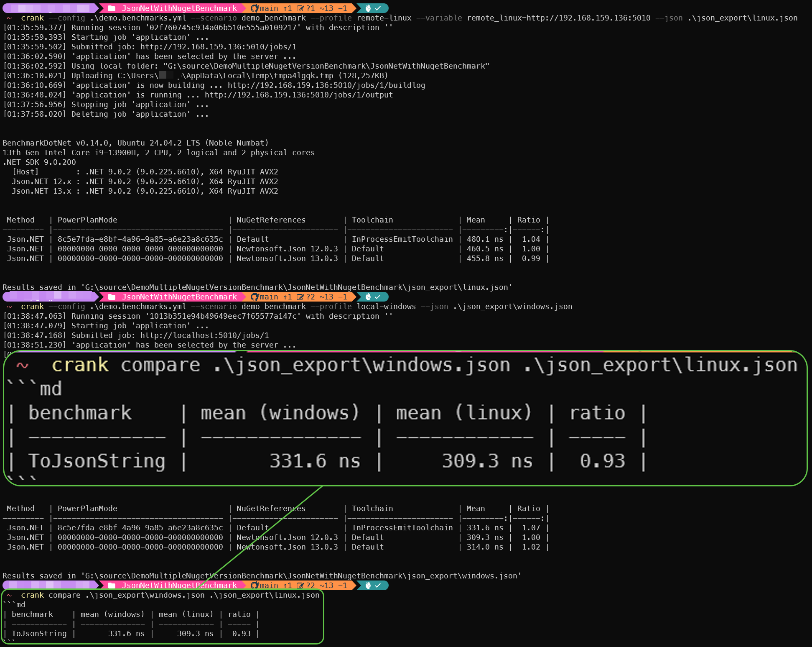Click the '1.04' ratio value
This screenshot has height=647, width=812.
(531, 239)
